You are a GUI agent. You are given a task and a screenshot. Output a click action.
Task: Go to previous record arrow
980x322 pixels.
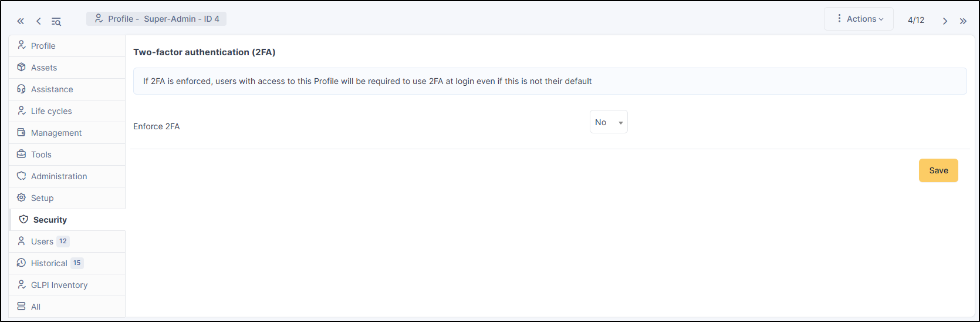[39, 21]
